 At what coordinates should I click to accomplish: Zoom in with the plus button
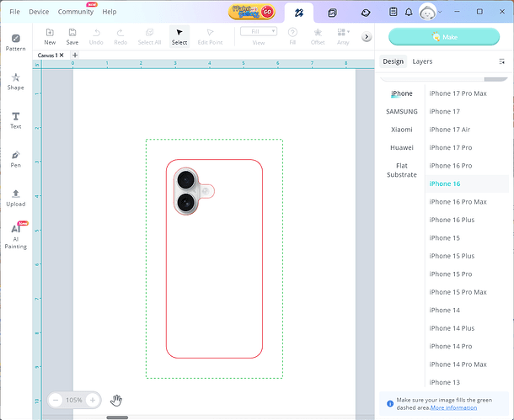pos(93,400)
